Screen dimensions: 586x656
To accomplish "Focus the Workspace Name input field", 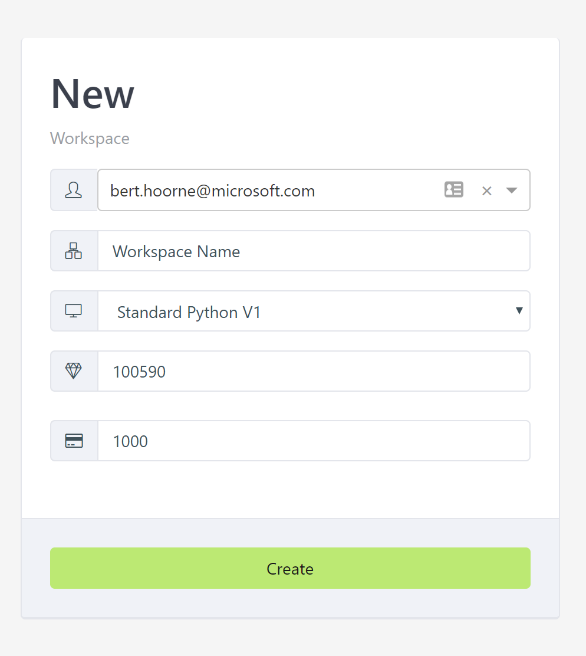I will pos(314,251).
